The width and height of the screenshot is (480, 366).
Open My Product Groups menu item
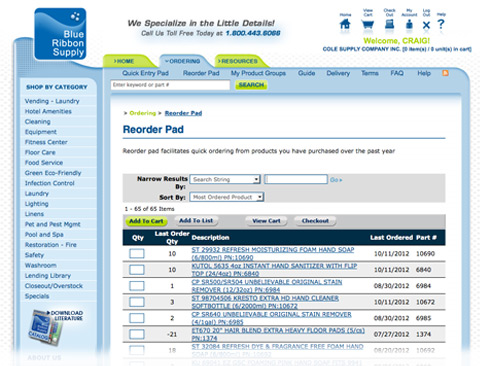pyautogui.click(x=258, y=73)
